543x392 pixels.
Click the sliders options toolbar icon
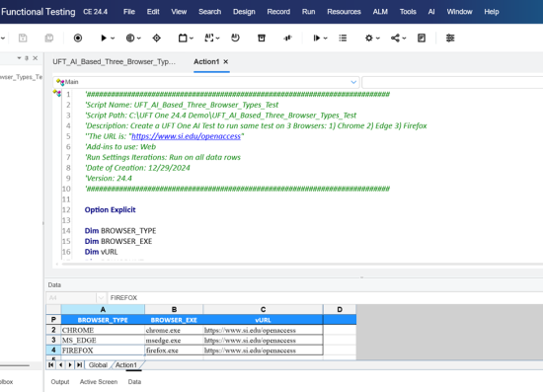450,38
